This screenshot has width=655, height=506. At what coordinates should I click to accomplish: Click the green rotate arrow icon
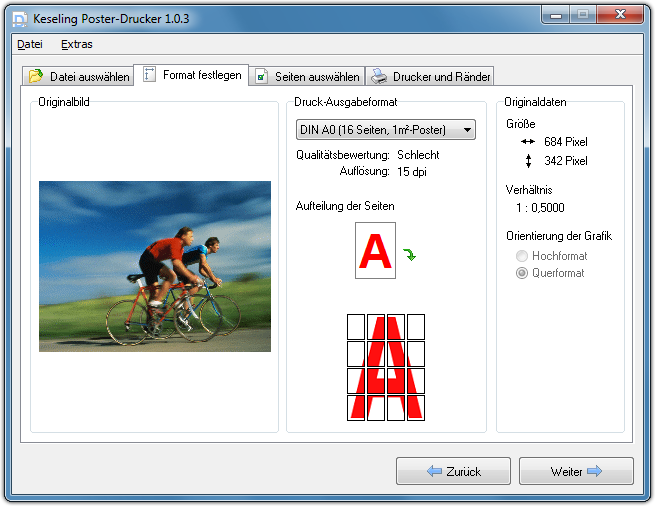click(x=410, y=255)
